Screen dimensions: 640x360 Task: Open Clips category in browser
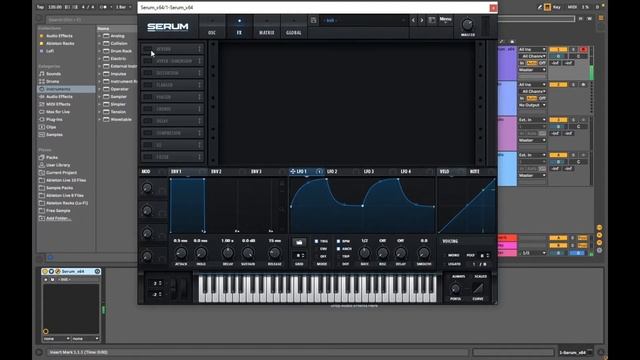pos(51,127)
